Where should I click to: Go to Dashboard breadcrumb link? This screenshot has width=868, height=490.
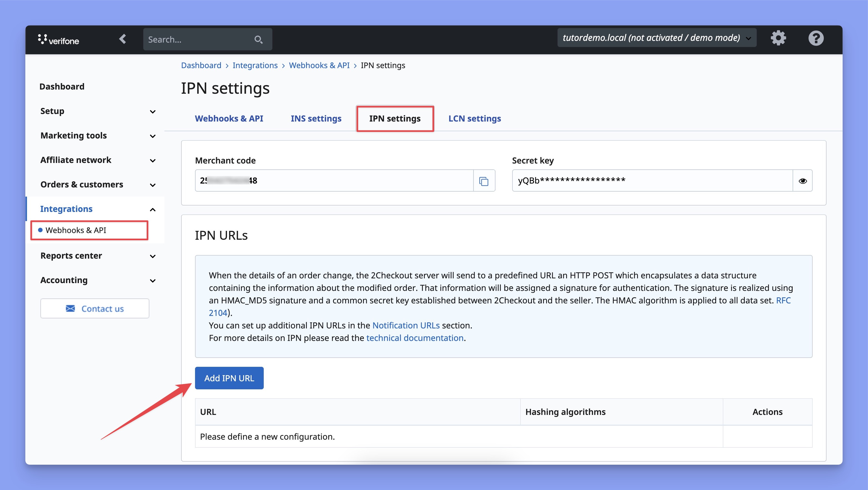point(201,65)
